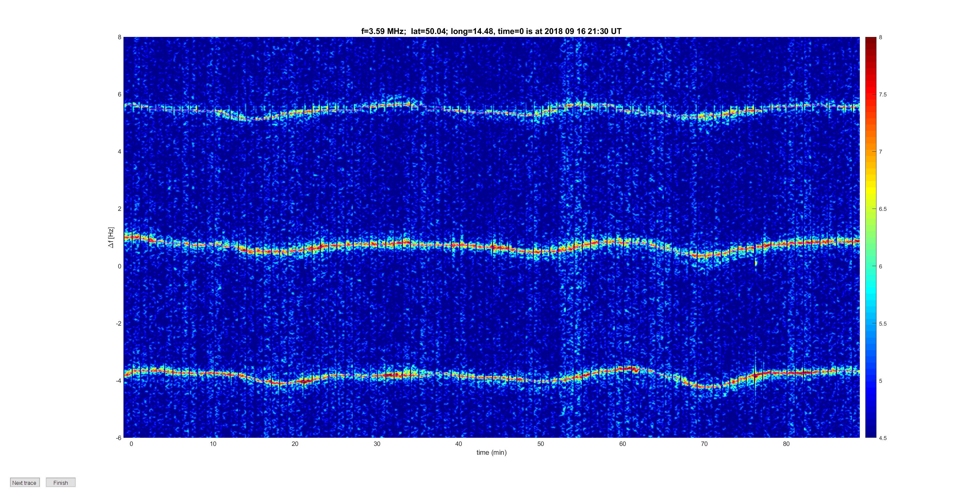980x492 pixels.
Task: Click the Finish button
Action: (61, 483)
